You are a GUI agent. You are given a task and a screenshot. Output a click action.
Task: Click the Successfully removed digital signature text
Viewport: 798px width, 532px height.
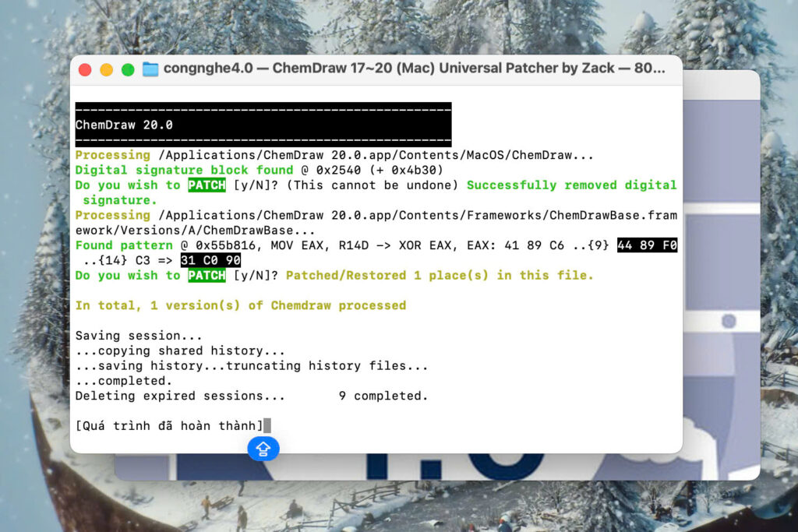click(570, 185)
